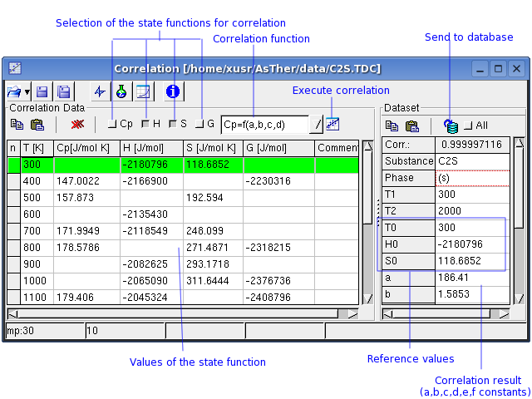Paste into Dataset using the paste icon
Screen dimensions: 532x399
point(411,126)
